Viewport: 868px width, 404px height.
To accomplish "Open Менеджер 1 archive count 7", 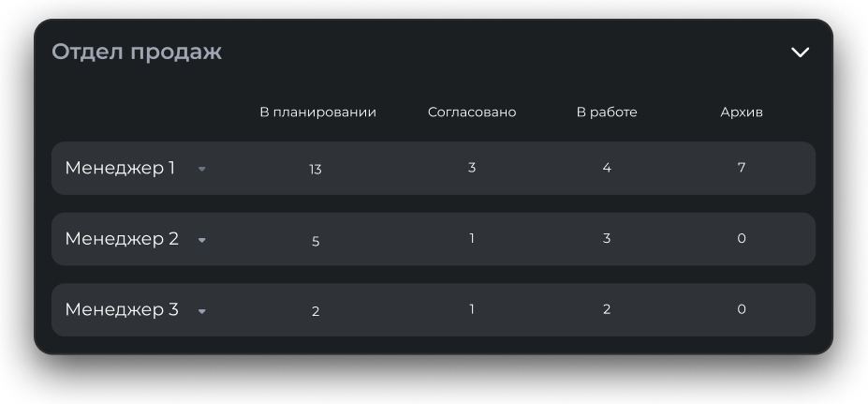I will coord(742,168).
